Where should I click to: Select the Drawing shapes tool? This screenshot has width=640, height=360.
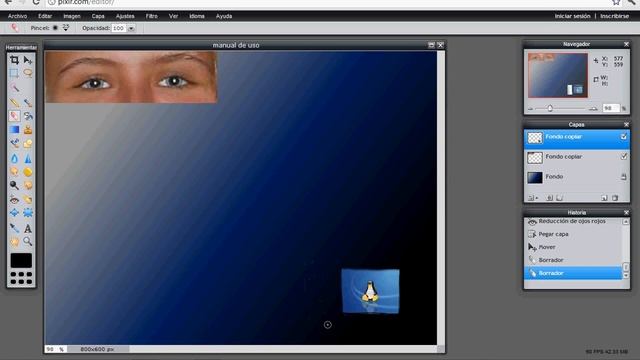(x=28, y=144)
